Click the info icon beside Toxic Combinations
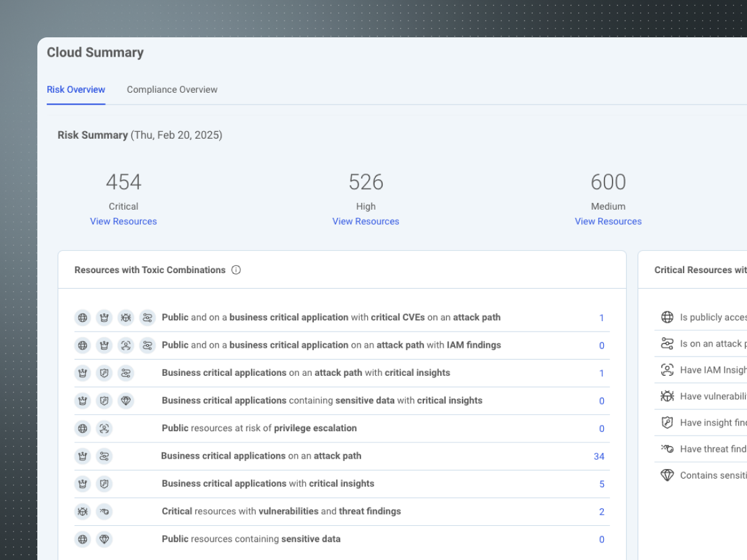Viewport: 747px width, 560px height. pos(236,270)
